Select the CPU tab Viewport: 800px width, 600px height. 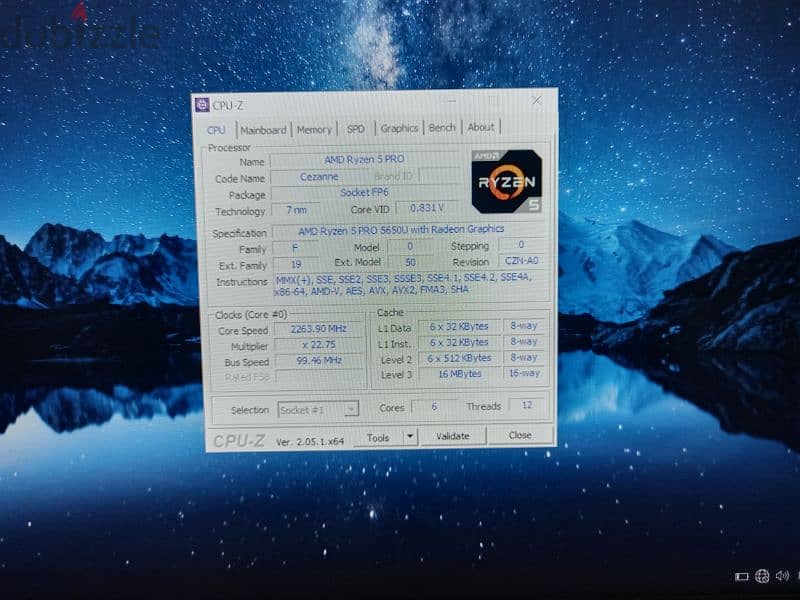point(216,130)
